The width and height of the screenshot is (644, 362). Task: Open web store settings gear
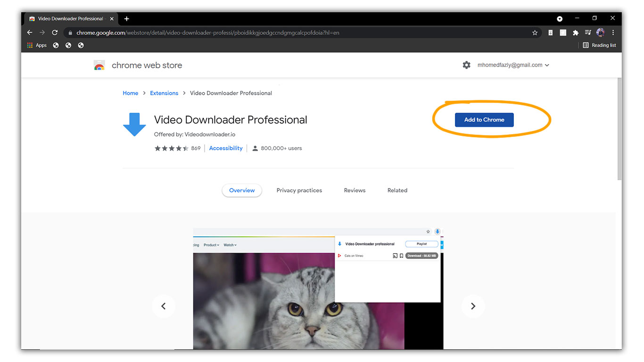[466, 65]
